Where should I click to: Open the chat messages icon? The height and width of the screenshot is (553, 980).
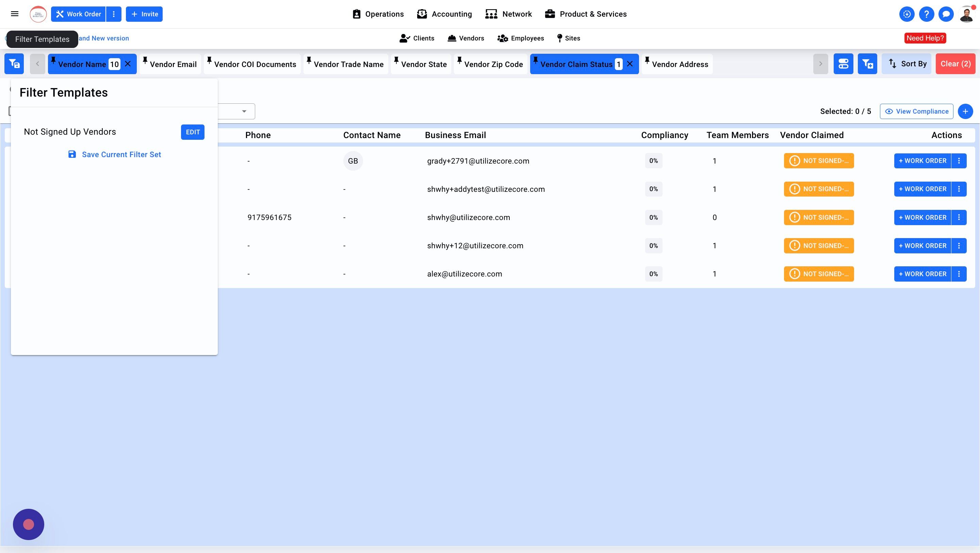tap(946, 14)
